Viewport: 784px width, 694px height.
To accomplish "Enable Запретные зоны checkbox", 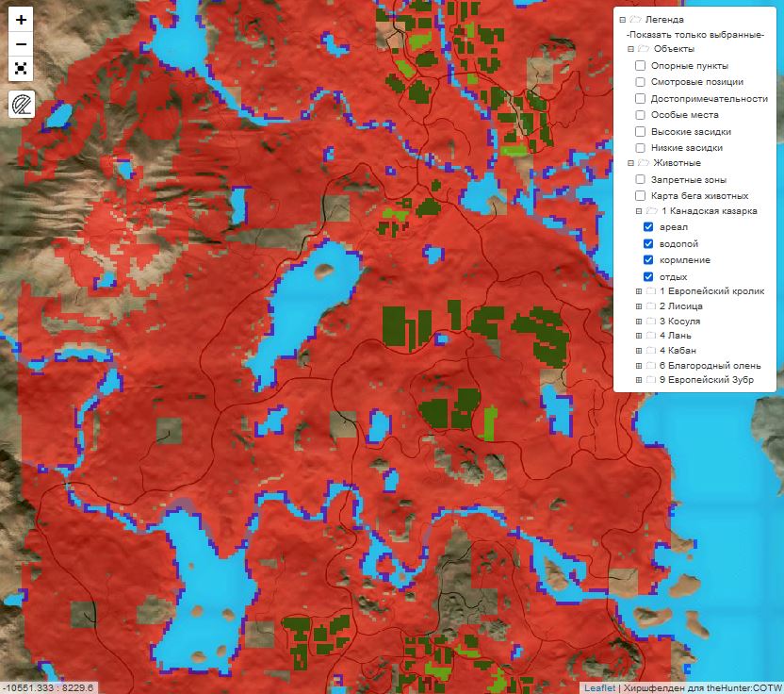I will [640, 179].
